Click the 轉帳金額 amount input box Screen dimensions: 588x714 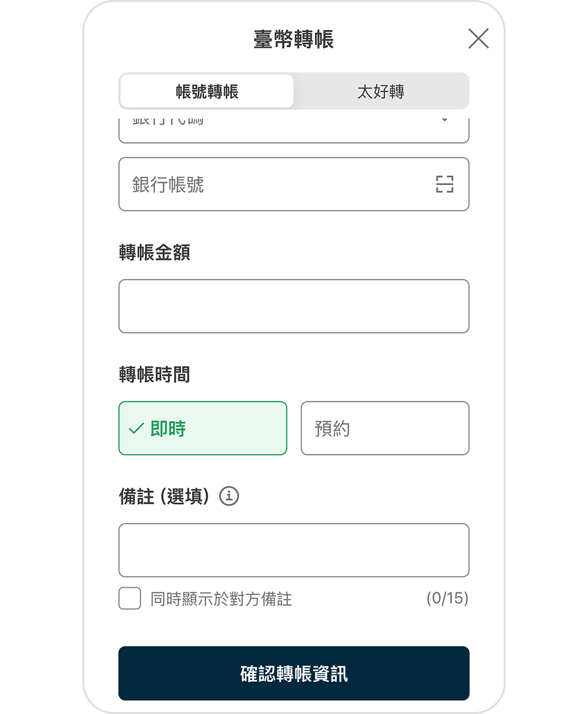click(293, 306)
